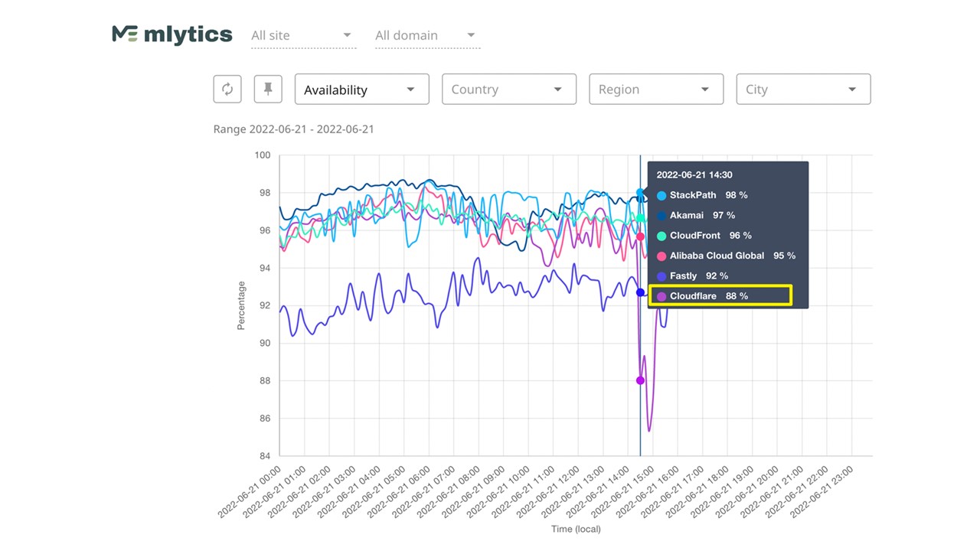Click the StackPath light blue tooltip dot
Viewport: 980px width, 551px height.
661,196
